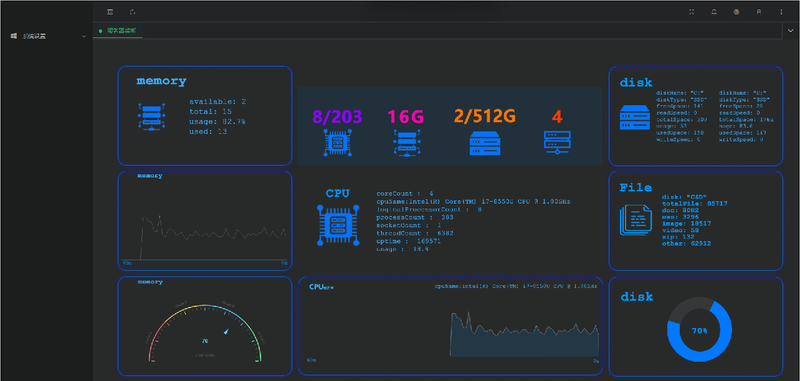Click the 'totalFile: 85717' line
This screenshot has height=381, width=800.
(x=695, y=204)
